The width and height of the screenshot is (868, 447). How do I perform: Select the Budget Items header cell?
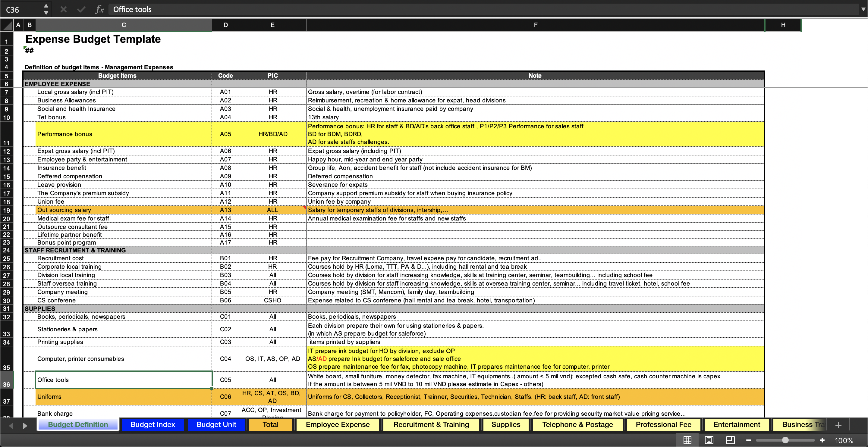117,76
